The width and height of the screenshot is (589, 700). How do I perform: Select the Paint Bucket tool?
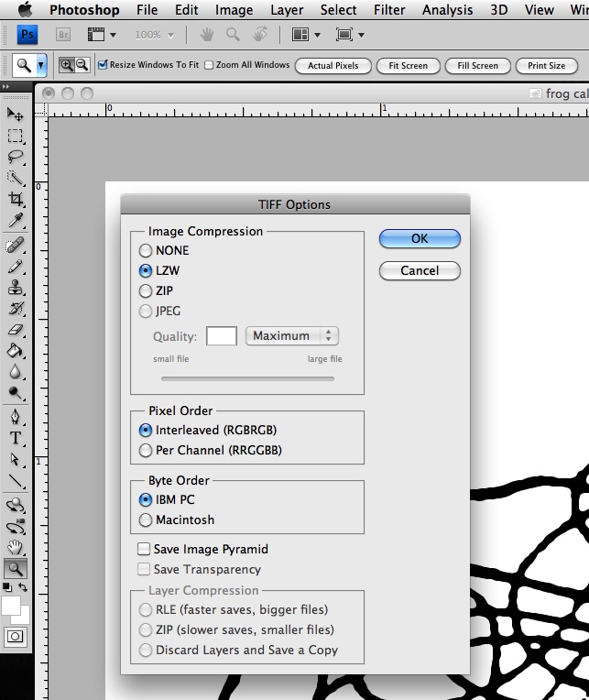point(16,351)
